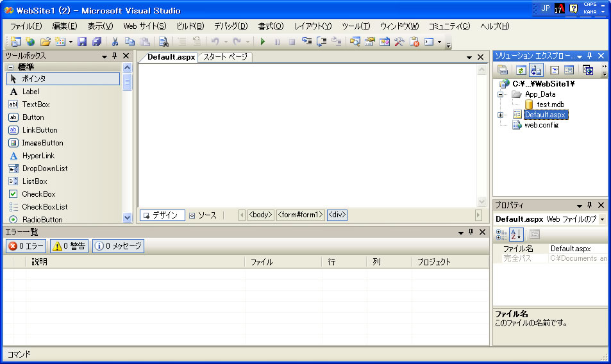Open the 編集(E) menu

tap(64, 26)
